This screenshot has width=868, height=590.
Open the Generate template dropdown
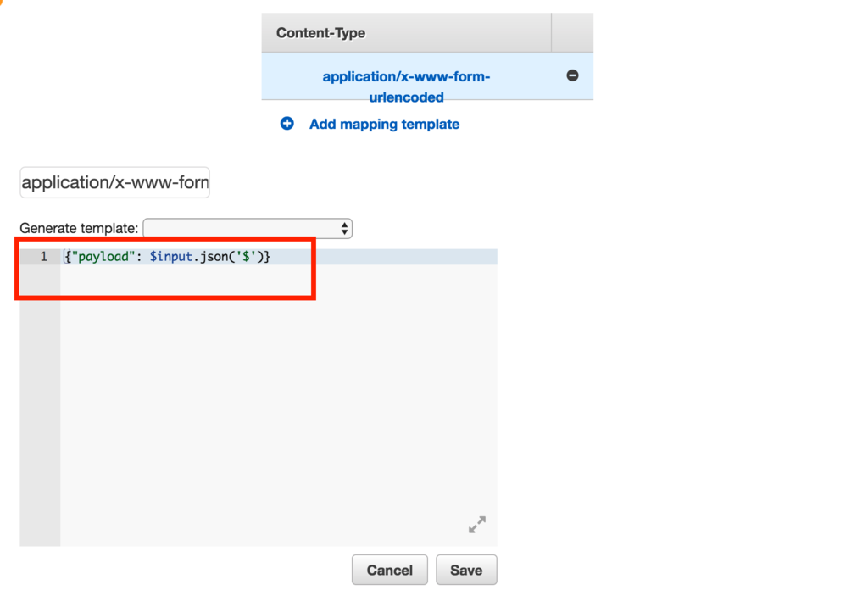[248, 228]
